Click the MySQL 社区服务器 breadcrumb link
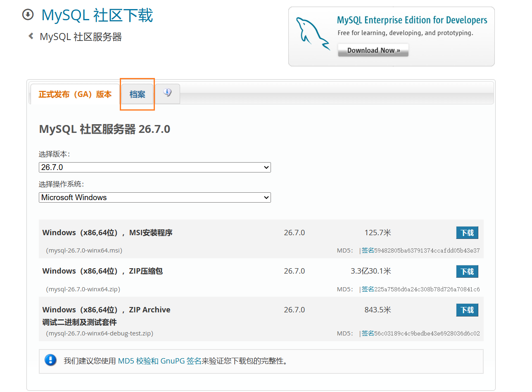Viewport: 532px width, 392px height. (x=81, y=37)
